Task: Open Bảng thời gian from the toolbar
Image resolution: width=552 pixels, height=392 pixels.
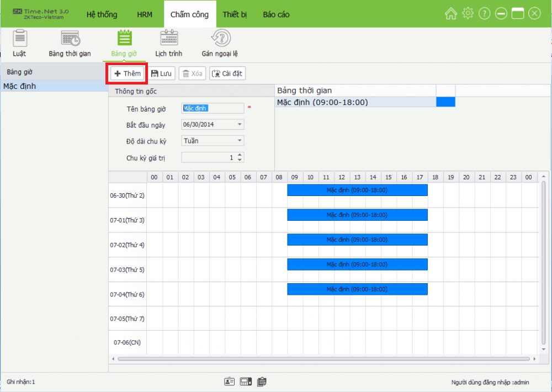Action: tap(68, 43)
